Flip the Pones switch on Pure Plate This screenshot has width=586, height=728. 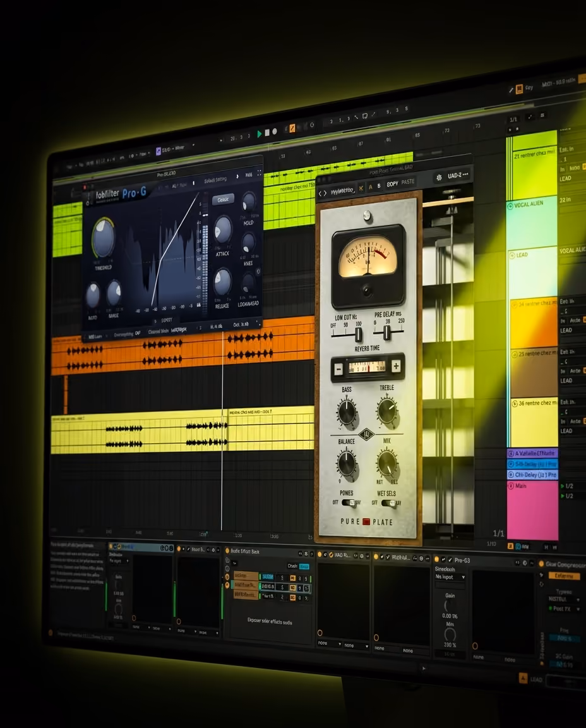[349, 502]
